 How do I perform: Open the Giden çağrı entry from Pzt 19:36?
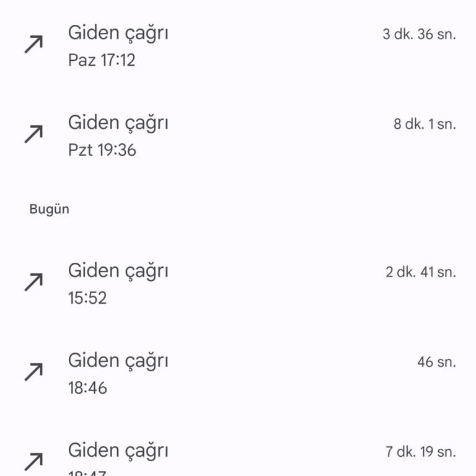click(118, 122)
